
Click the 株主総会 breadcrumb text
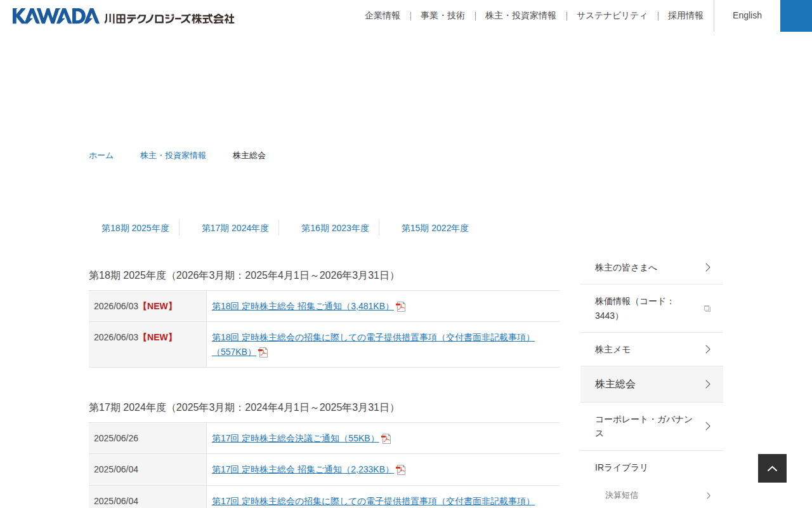[x=249, y=156]
